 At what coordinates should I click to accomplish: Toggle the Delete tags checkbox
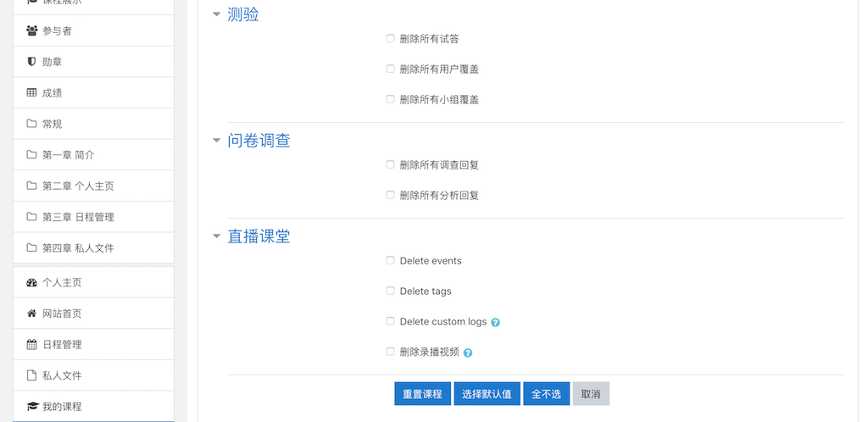pos(390,291)
